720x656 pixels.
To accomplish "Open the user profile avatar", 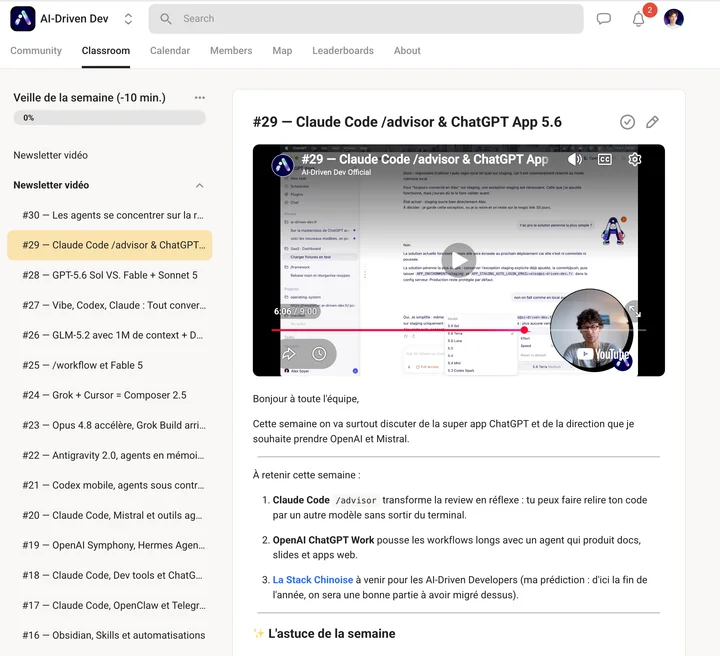I will pos(673,19).
